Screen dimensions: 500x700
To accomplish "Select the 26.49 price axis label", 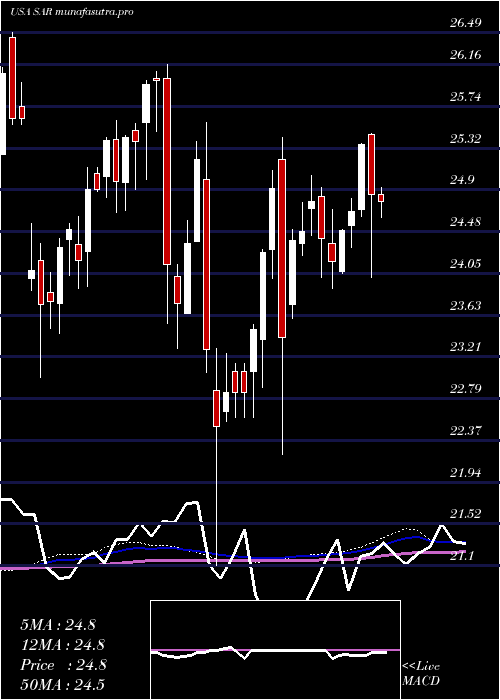I will pyautogui.click(x=465, y=22).
